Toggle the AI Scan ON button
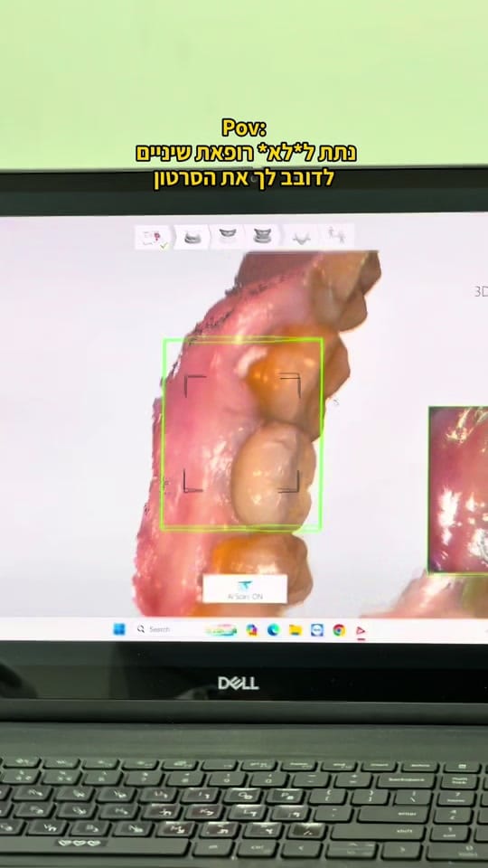 click(245, 589)
